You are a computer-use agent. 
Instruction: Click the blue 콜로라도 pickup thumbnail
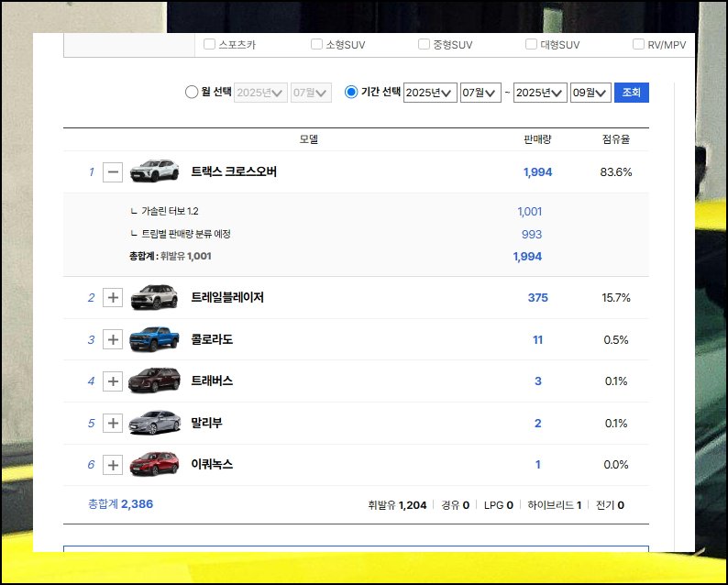(154, 339)
